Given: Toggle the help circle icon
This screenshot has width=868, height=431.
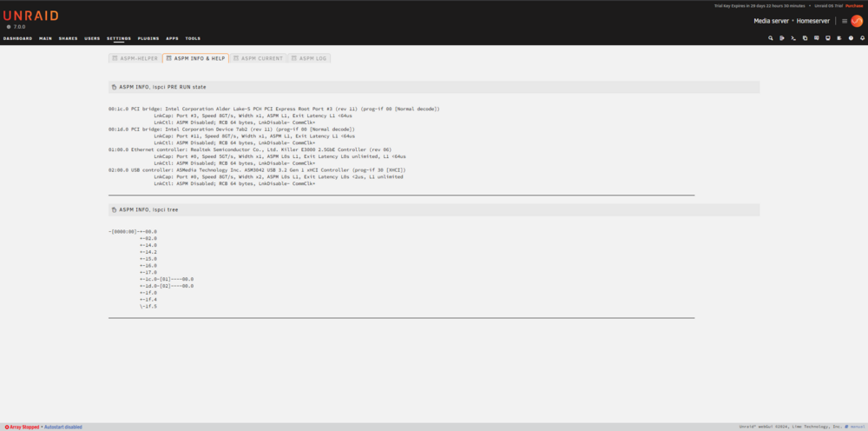Looking at the screenshot, I should click(851, 38).
